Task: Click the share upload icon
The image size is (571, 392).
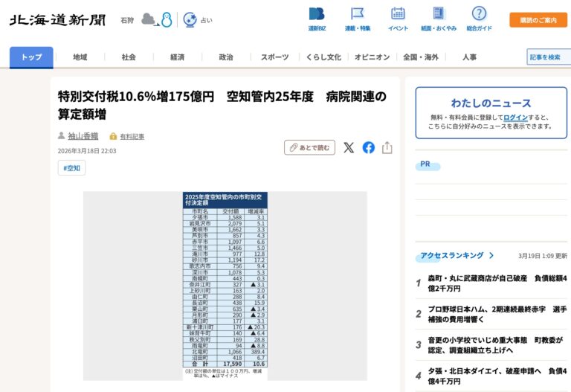Action: 387,147
